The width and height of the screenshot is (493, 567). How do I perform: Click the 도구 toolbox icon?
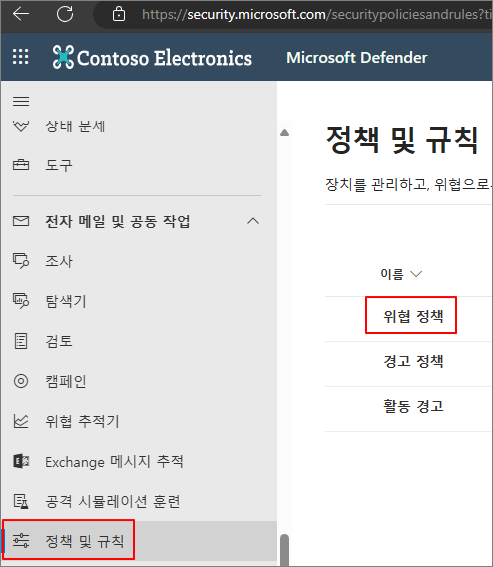tap(21, 165)
